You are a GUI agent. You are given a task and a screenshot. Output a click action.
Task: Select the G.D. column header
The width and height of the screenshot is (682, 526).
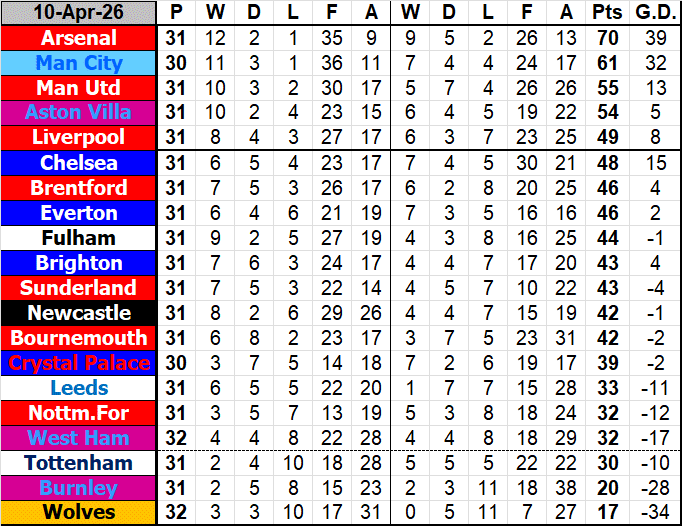click(x=652, y=13)
